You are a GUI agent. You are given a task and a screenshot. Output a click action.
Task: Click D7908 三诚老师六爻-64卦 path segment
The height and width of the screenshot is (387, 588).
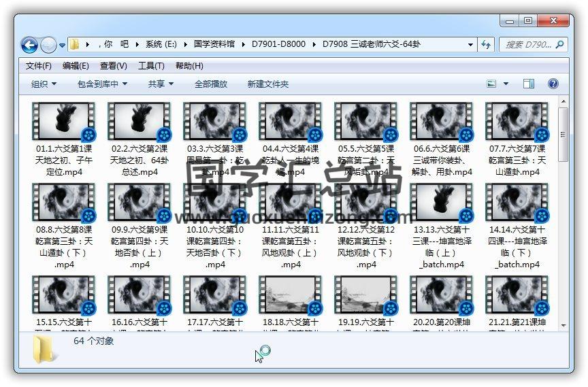pyautogui.click(x=372, y=44)
